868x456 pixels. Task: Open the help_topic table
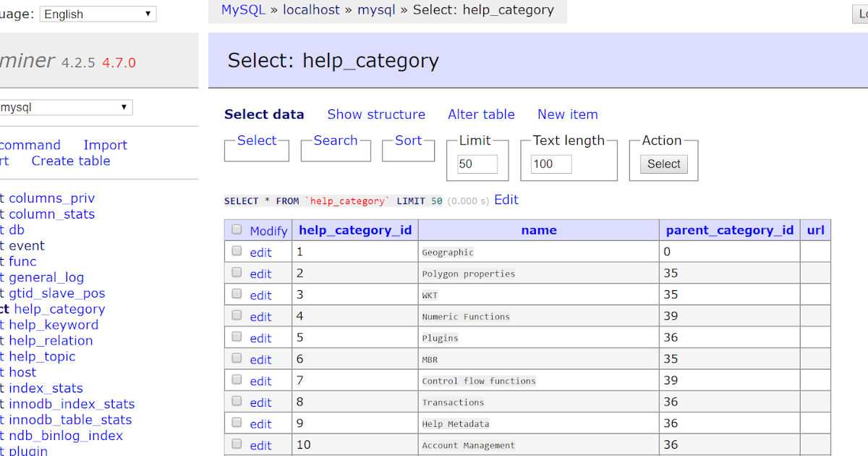point(42,356)
